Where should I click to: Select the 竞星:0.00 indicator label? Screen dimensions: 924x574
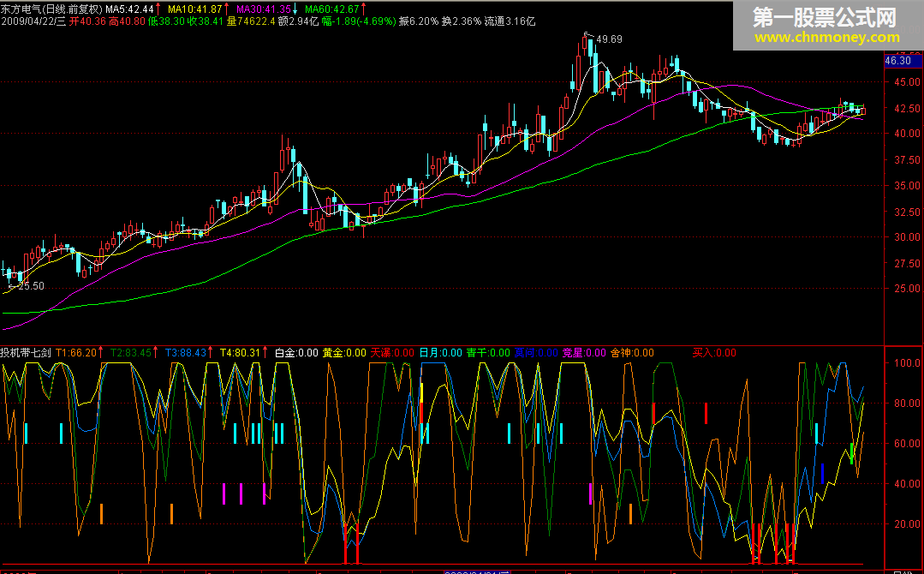point(584,353)
